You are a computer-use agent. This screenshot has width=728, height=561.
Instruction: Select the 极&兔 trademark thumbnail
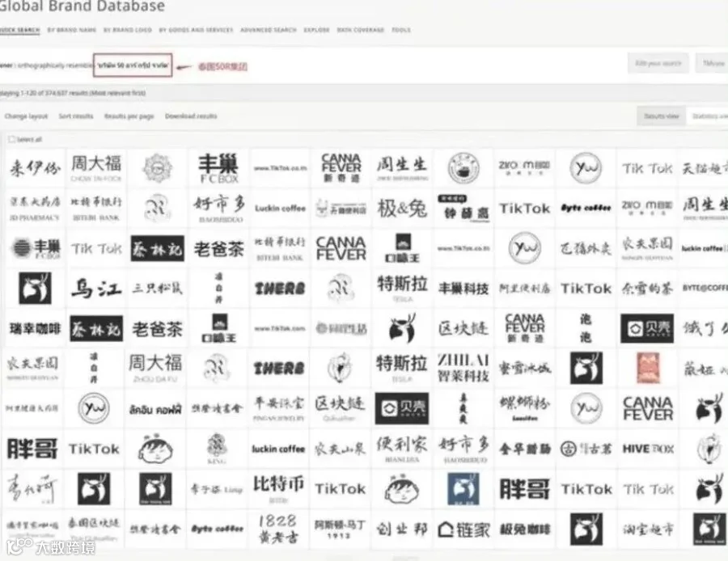tap(402, 208)
